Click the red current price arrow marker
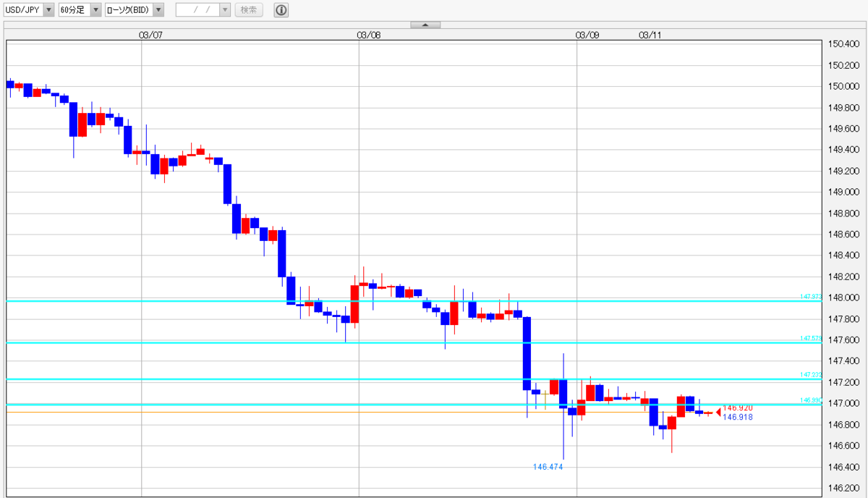This screenshot has width=868, height=498. point(718,413)
